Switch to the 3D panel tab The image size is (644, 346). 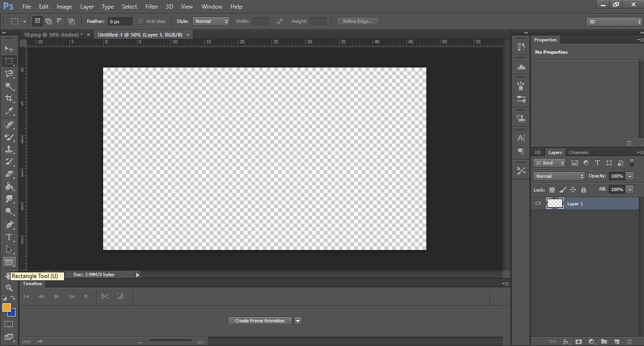[538, 153]
